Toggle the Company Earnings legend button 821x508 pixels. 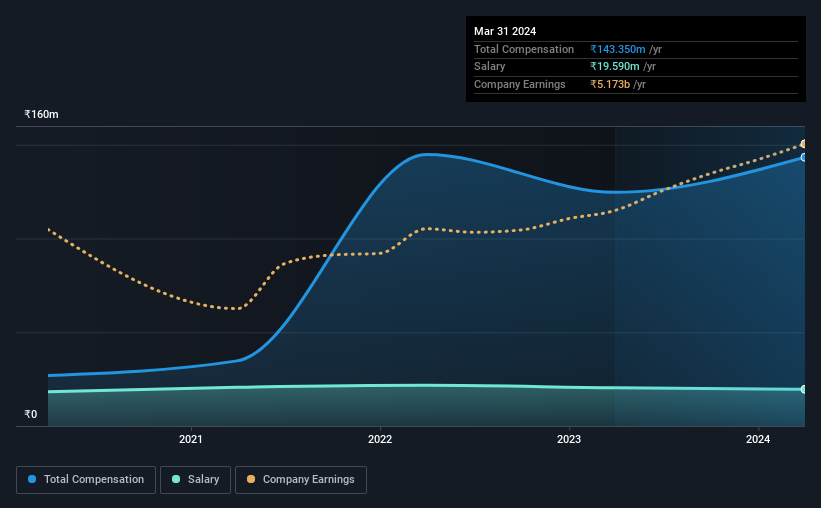301,480
